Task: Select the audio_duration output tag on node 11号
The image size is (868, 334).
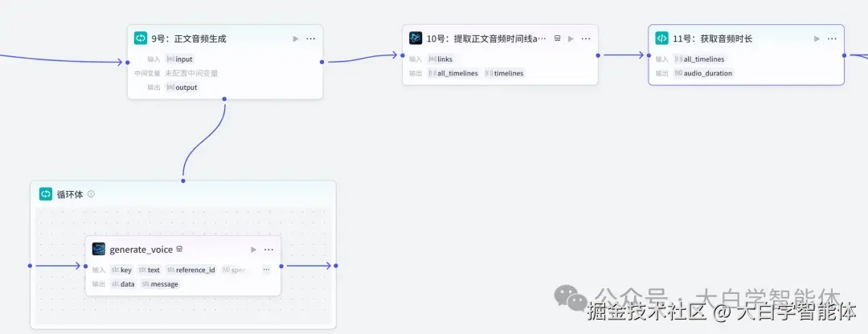Action: 703,73
